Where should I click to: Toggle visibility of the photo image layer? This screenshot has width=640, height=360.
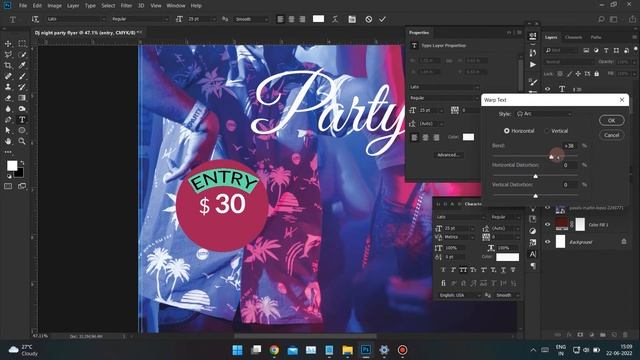pos(548,208)
